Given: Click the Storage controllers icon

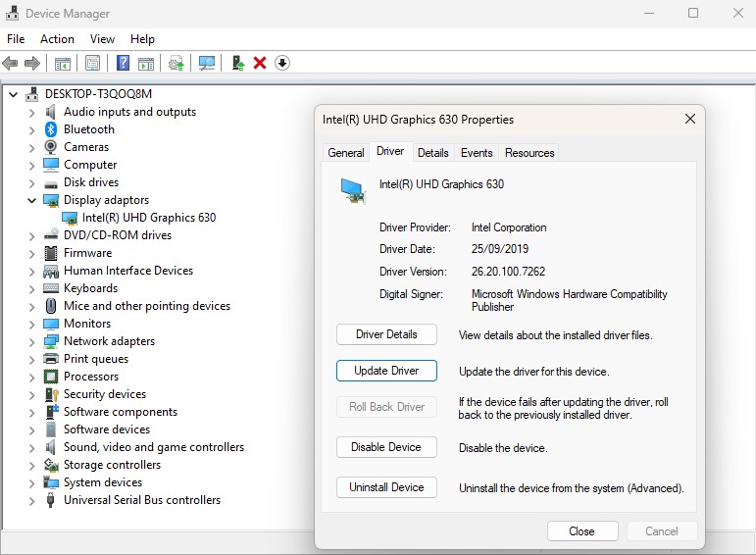Looking at the screenshot, I should coord(51,465).
